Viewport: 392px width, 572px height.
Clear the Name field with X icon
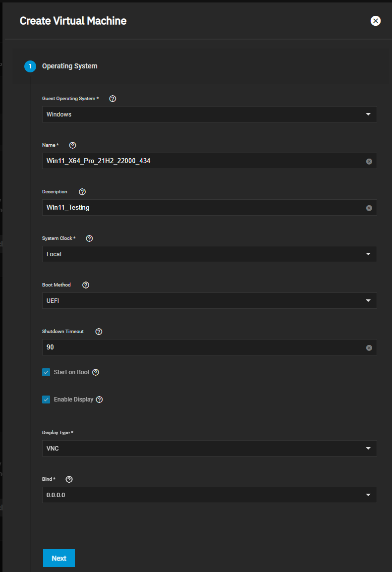[369, 162]
